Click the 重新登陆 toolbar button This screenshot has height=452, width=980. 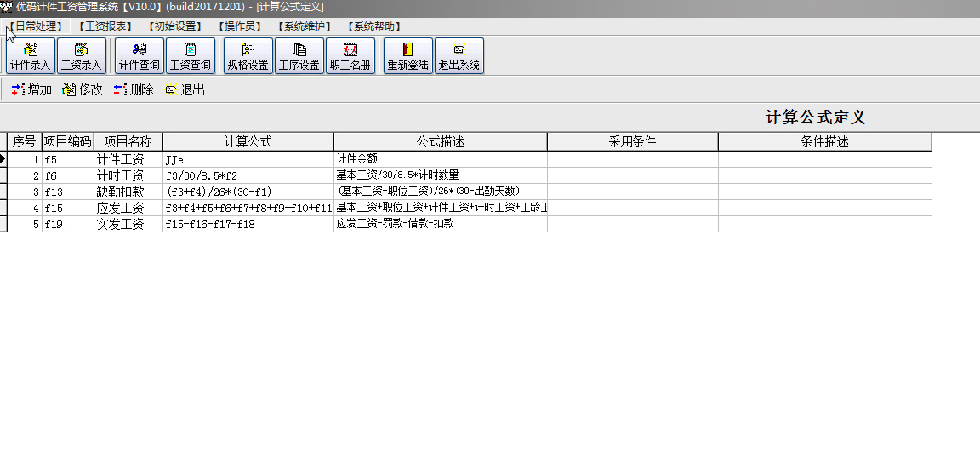[x=408, y=55]
